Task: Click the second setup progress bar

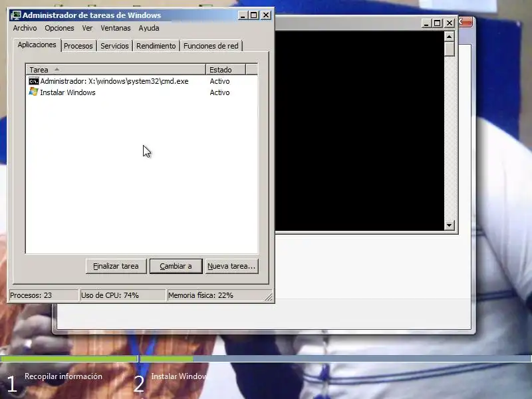Action: (x=336, y=358)
